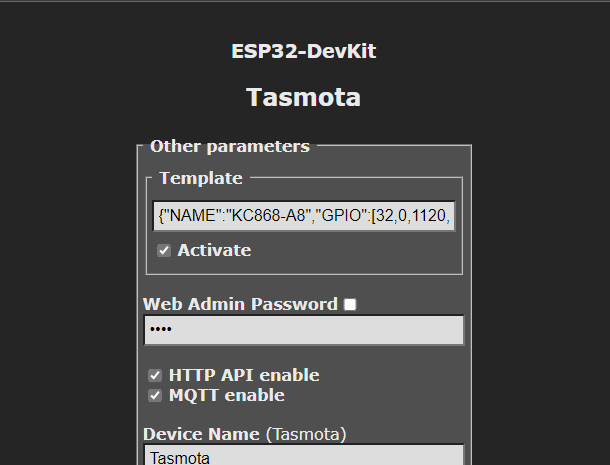Click the "Other parameters" section legend

(x=230, y=146)
